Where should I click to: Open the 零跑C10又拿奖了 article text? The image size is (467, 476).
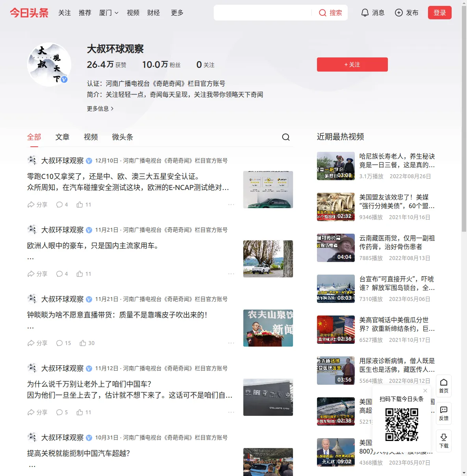pos(128,182)
